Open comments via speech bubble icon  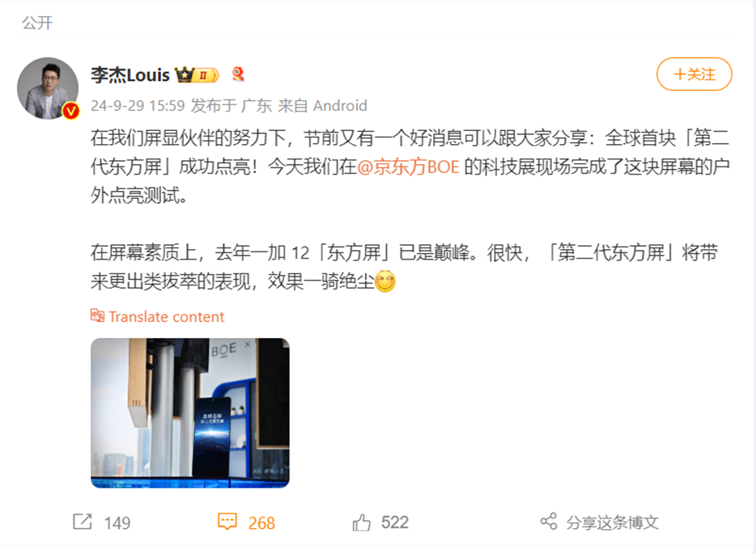(x=227, y=522)
